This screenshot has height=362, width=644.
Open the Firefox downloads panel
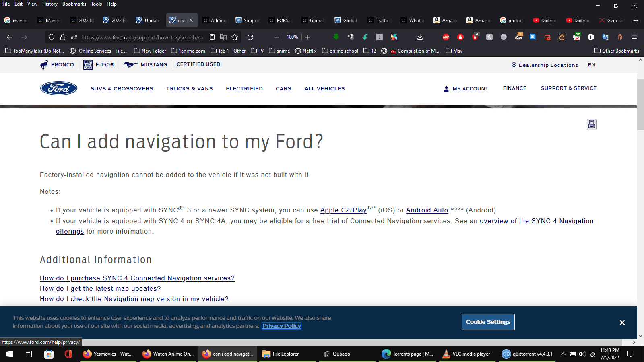pyautogui.click(x=420, y=37)
